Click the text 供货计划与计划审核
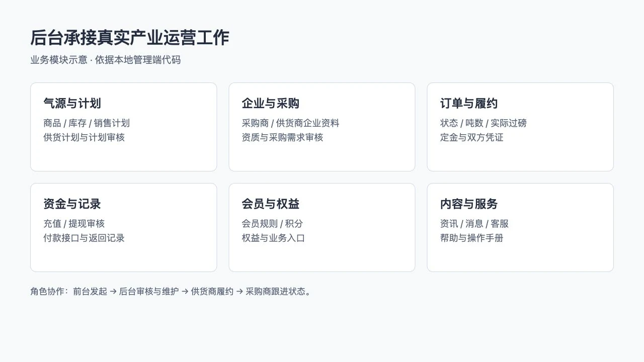 click(x=84, y=137)
